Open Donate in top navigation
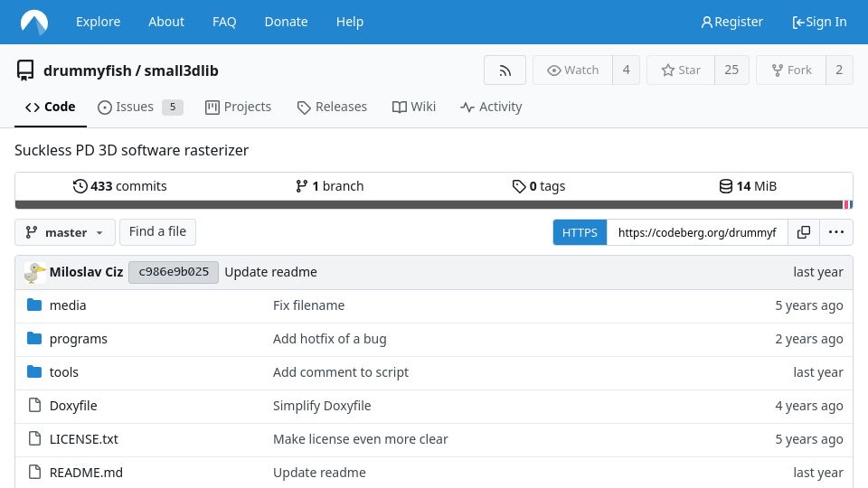The image size is (868, 488). [287, 22]
